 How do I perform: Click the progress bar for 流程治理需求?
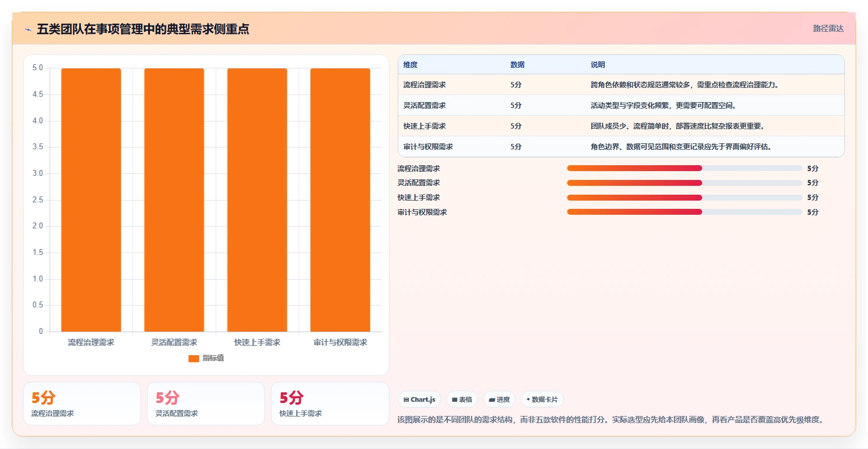[684, 168]
